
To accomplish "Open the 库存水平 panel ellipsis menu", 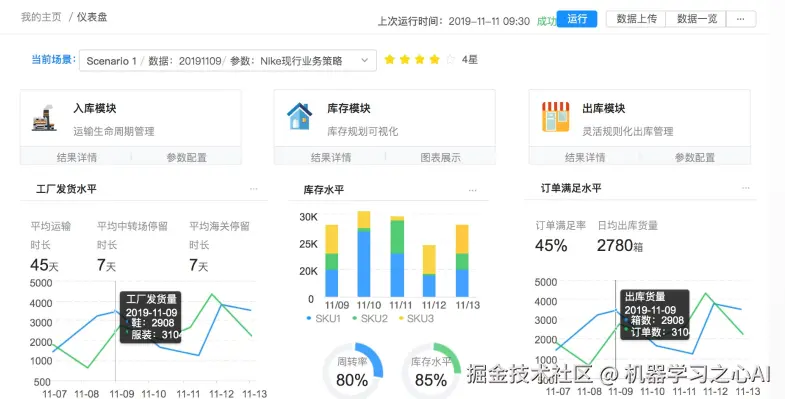I will 473,190.
